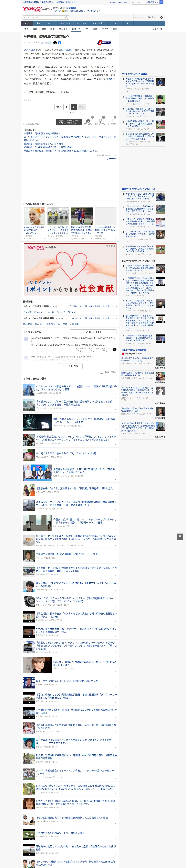
Task: Open the 岡本 和真 player link
Action: 28,324
